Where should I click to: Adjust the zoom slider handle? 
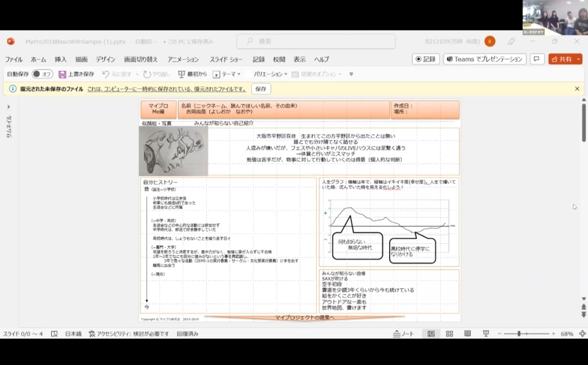click(x=519, y=333)
